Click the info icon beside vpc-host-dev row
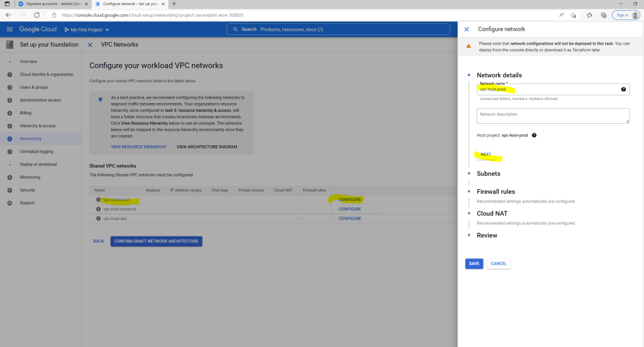The height and width of the screenshot is (347, 644). pyautogui.click(x=98, y=219)
